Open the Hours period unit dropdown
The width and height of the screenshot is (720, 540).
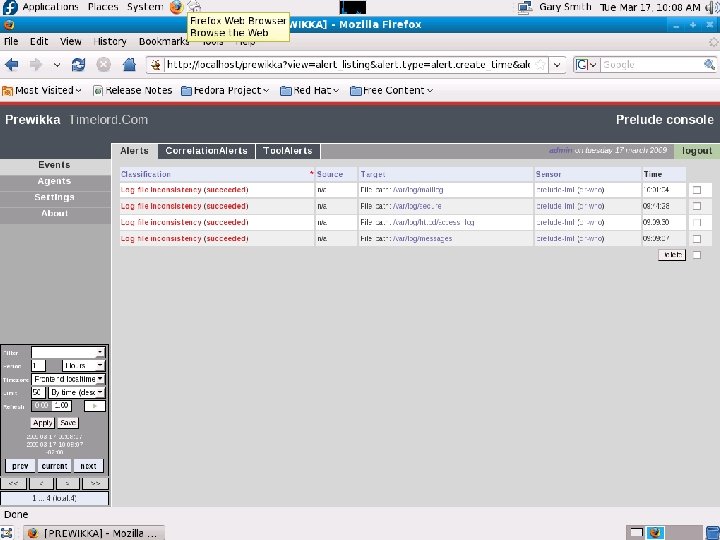[x=84, y=366]
